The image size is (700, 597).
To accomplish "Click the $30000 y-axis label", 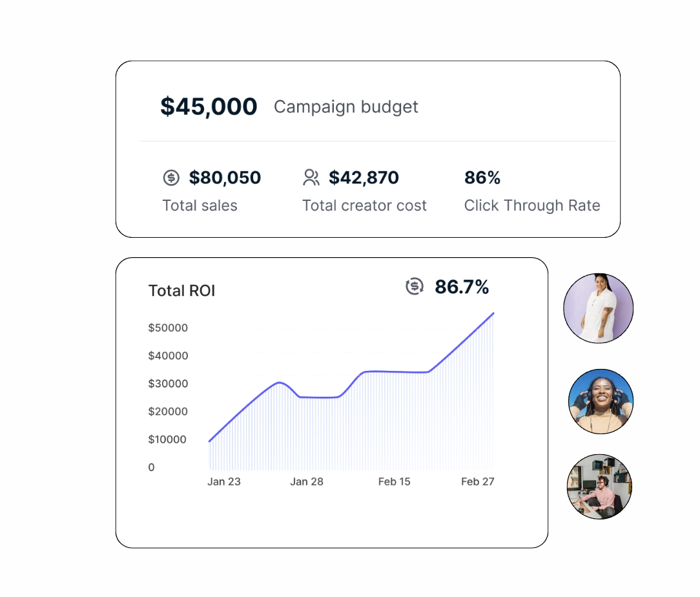I will click(168, 384).
